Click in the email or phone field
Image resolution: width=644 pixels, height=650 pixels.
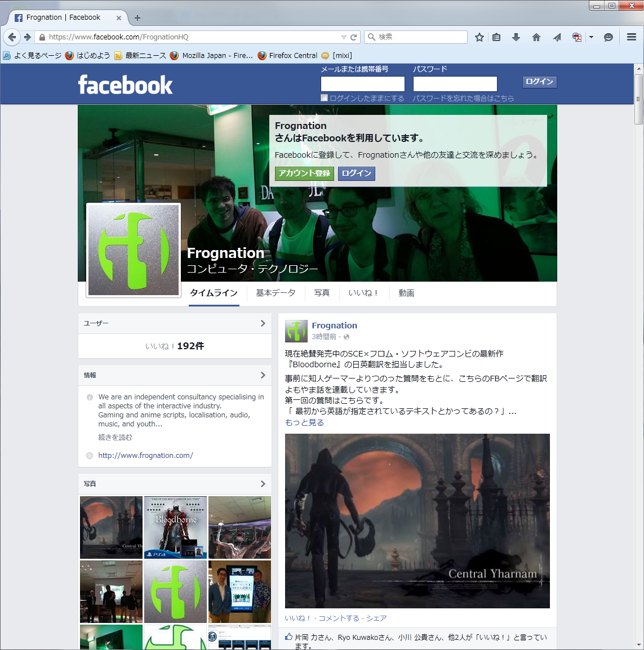point(363,84)
